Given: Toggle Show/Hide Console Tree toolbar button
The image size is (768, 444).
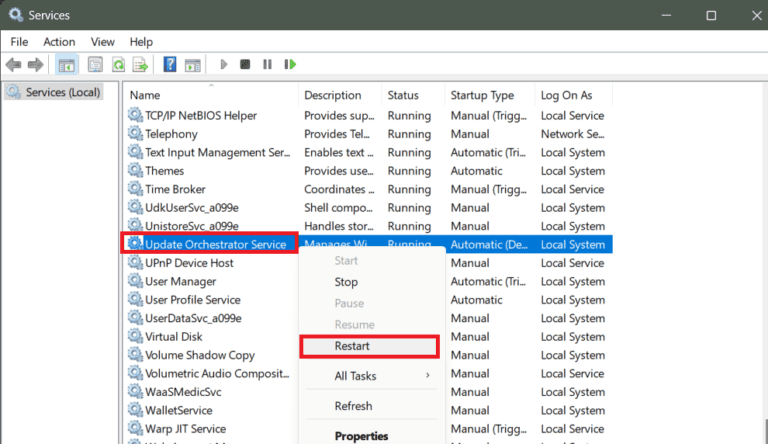Looking at the screenshot, I should 66,65.
